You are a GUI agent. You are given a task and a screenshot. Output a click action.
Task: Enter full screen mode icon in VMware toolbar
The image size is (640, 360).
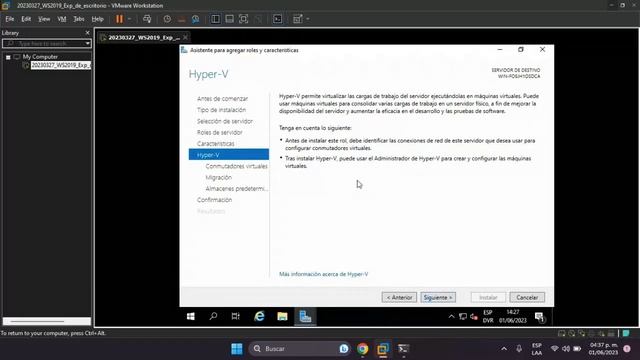[244, 19]
